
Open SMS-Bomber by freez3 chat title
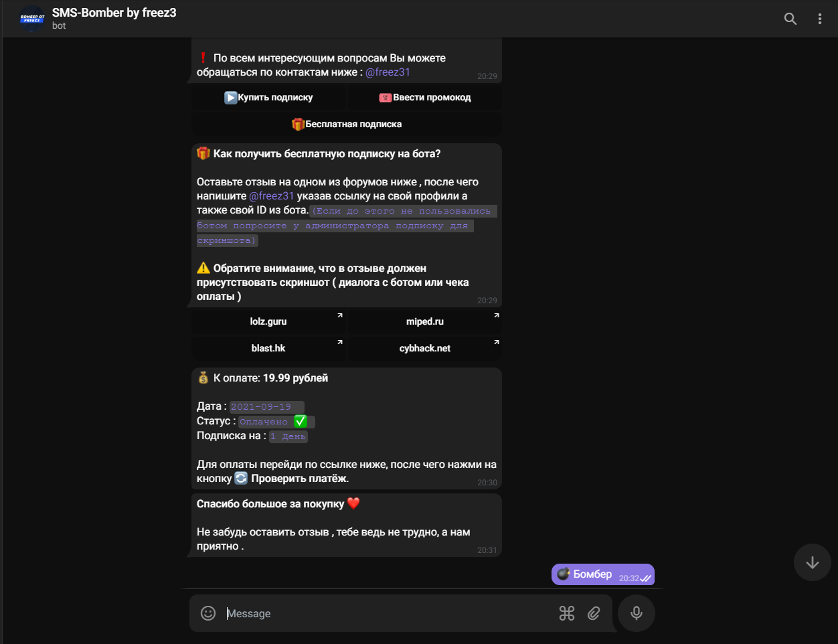tap(114, 13)
